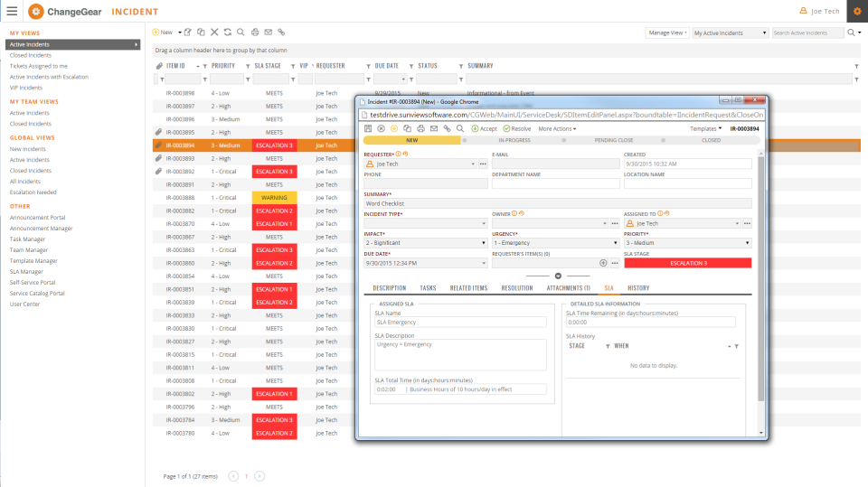Open the Priority dropdown in the incident form

[687, 243]
